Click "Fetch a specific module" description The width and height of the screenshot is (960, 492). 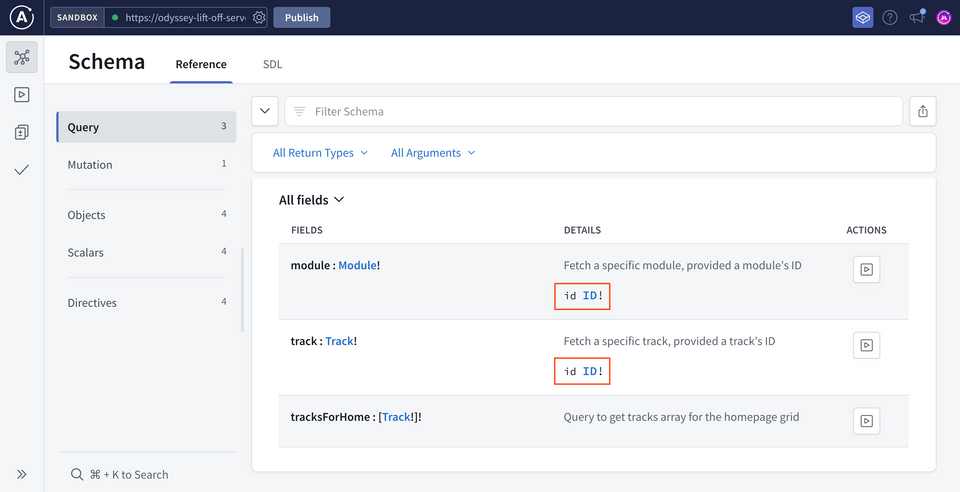[x=683, y=266]
